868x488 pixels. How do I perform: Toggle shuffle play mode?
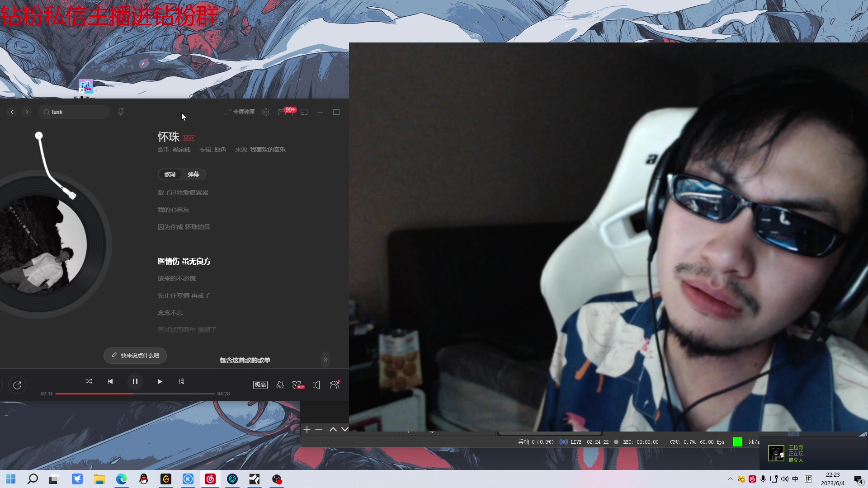[89, 381]
